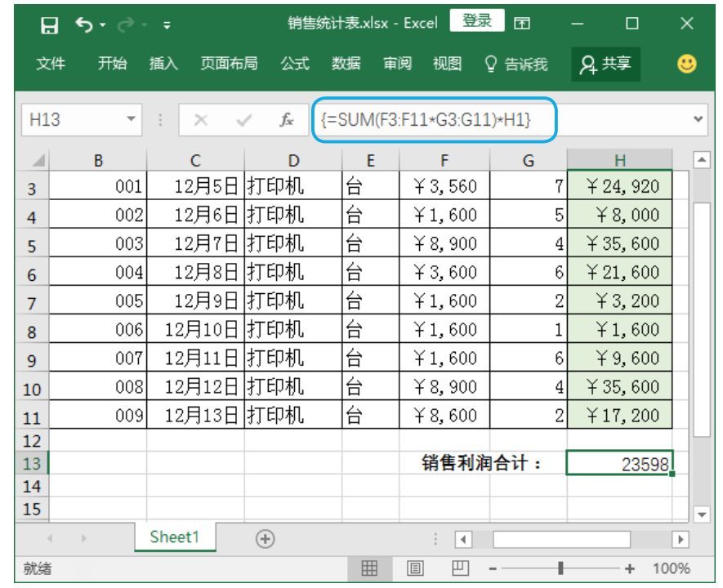
Task: Select the Sheet1 worksheet tab
Action: pyautogui.click(x=175, y=537)
